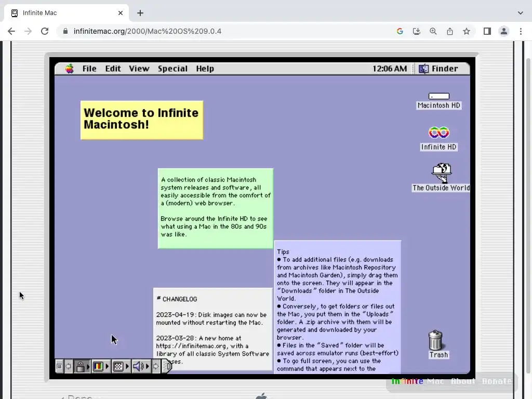Click the Control Strip end tab handle
The width and height of the screenshot is (532, 399).
coord(167,366)
